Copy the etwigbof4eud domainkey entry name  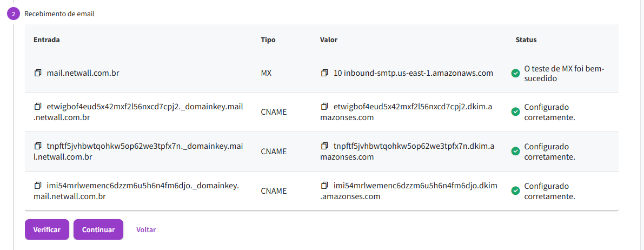tap(38, 107)
